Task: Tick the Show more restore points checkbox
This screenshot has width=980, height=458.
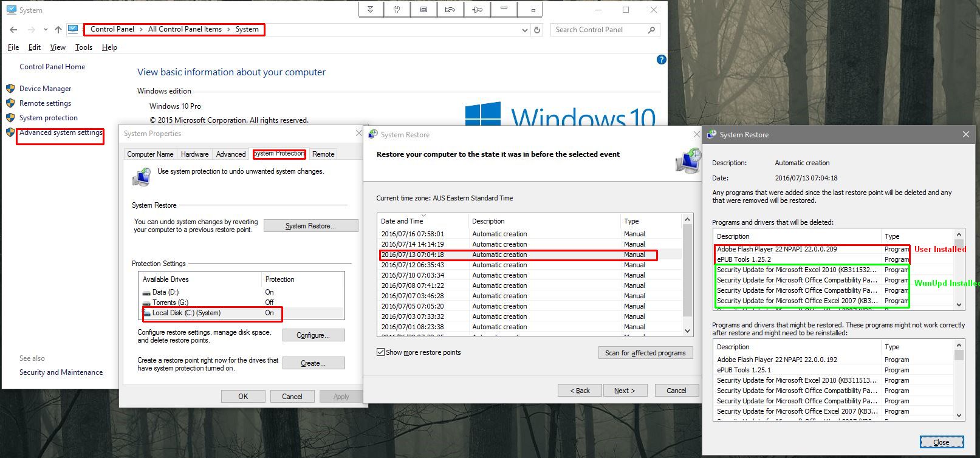Action: (381, 352)
